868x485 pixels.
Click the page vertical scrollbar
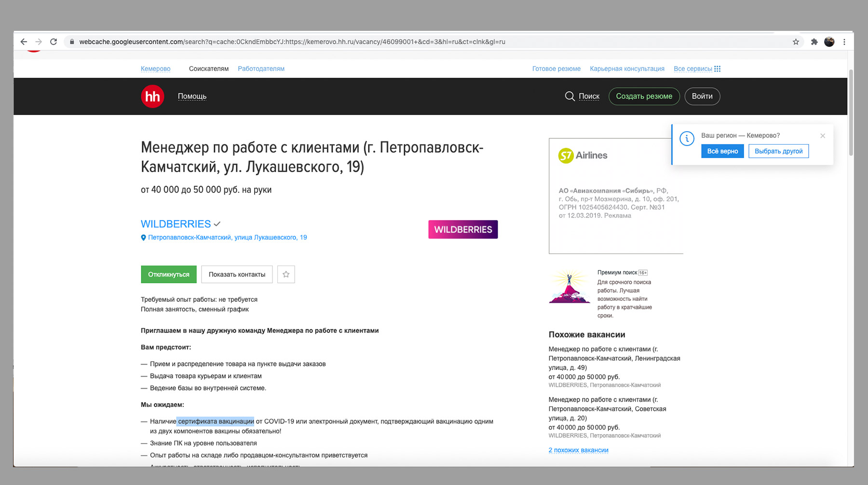click(x=851, y=113)
